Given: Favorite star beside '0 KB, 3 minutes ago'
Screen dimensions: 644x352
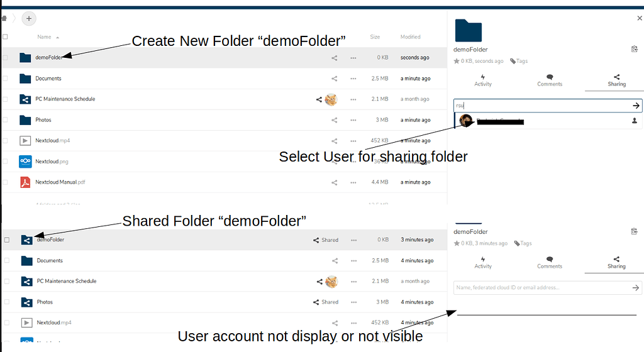Looking at the screenshot, I should click(x=457, y=243).
